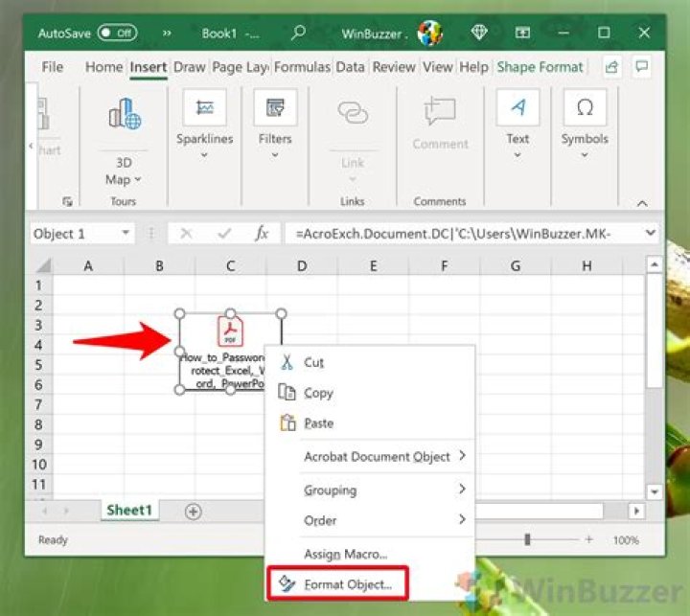Click the zoom in plus button

point(588,539)
